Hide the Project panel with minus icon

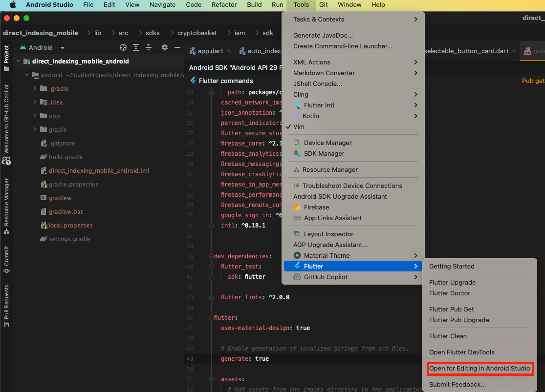coord(177,47)
